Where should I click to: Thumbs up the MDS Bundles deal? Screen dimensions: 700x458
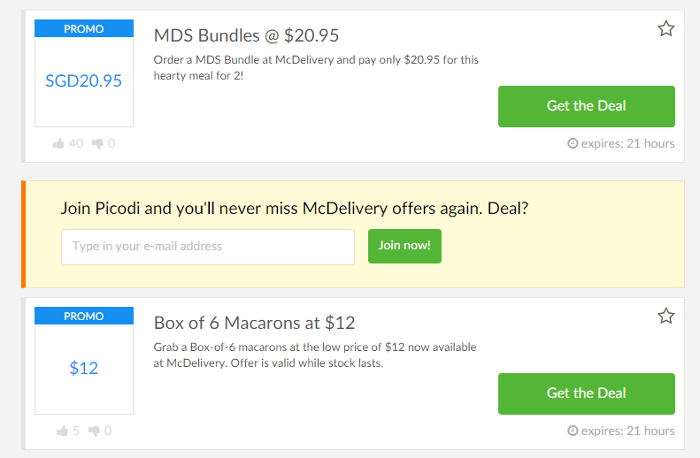click(60, 144)
